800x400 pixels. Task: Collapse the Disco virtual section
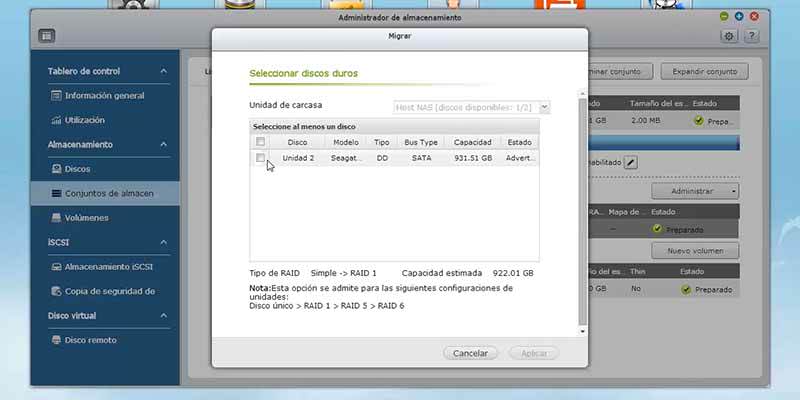163,316
